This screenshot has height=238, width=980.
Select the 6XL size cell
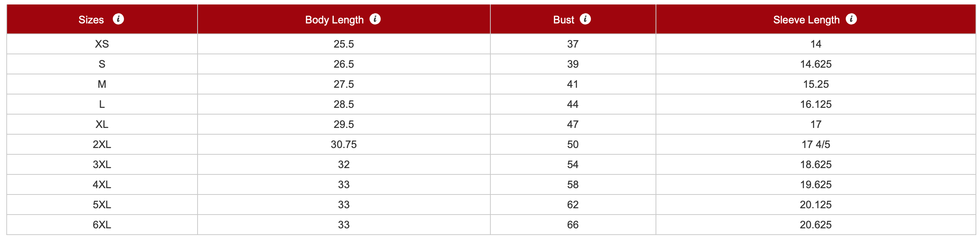click(x=102, y=225)
